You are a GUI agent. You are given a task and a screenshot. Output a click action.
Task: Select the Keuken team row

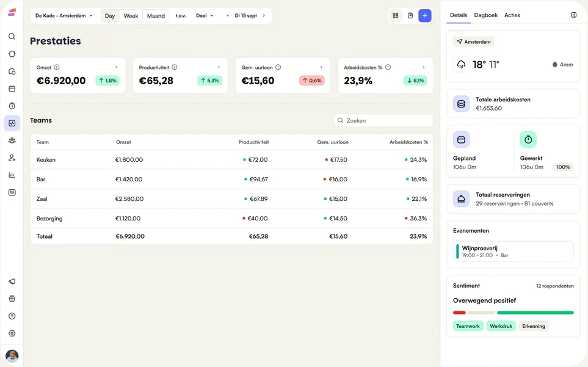click(231, 160)
